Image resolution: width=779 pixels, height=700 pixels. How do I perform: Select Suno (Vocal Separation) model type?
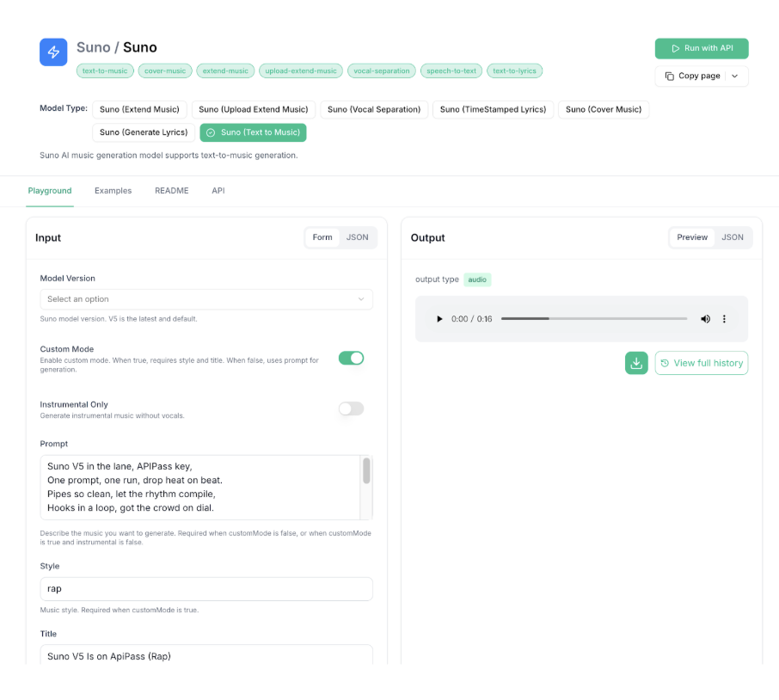click(374, 109)
